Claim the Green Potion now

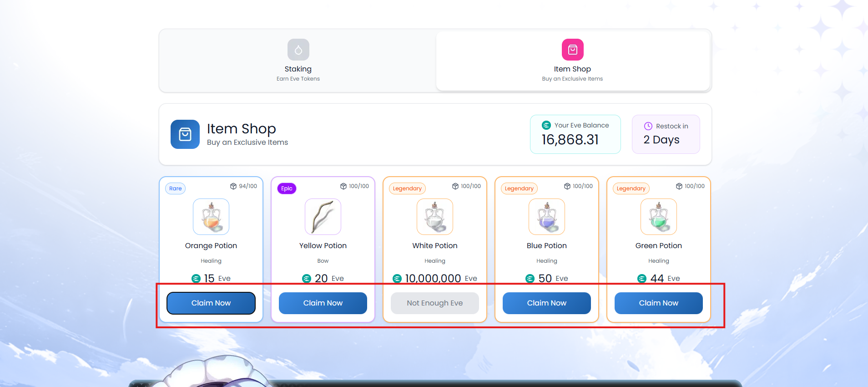point(658,303)
